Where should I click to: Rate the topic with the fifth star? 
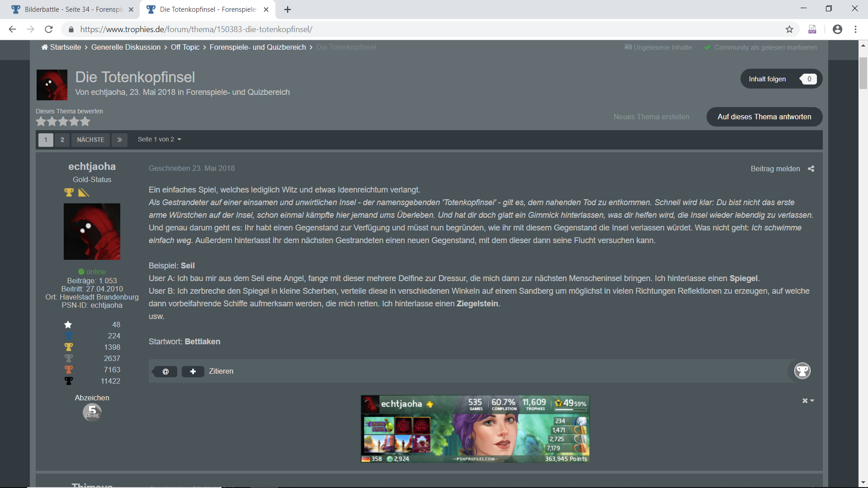85,122
